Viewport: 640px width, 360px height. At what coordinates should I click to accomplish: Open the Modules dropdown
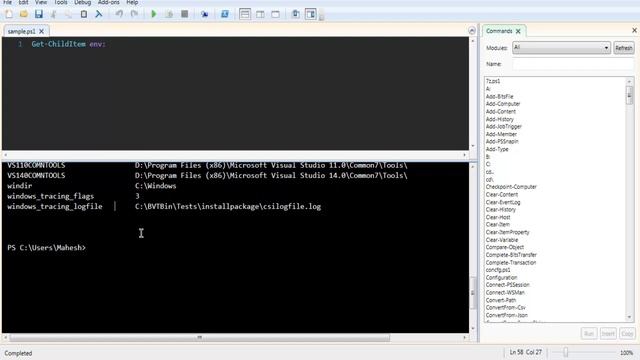pos(561,48)
